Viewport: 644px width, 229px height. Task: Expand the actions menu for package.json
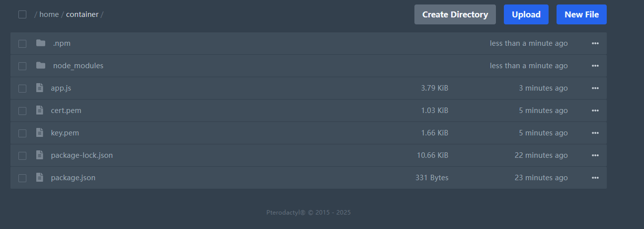pos(595,178)
